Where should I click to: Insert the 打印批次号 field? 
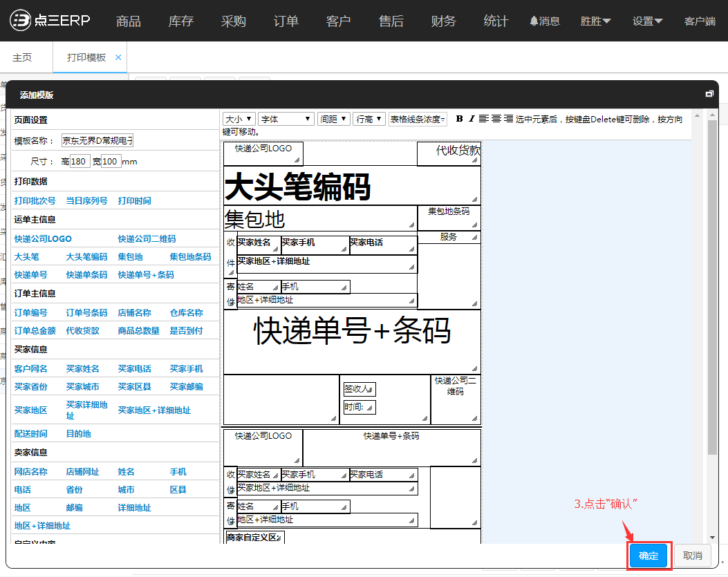click(35, 201)
